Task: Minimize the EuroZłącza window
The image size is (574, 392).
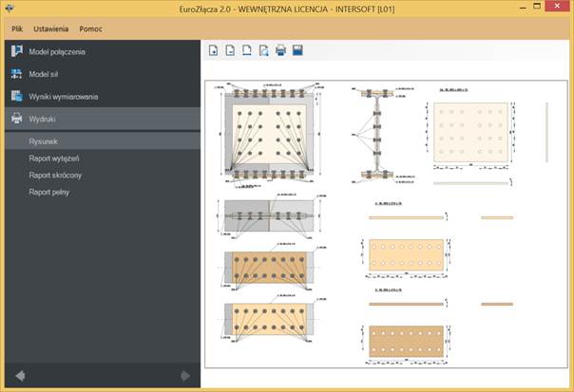Action: pyautogui.click(x=523, y=7)
